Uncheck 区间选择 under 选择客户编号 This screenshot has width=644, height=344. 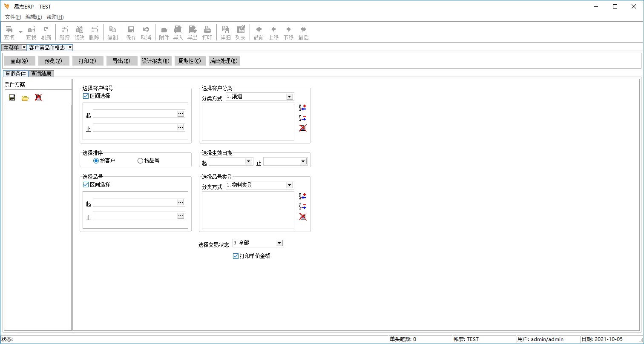(86, 96)
